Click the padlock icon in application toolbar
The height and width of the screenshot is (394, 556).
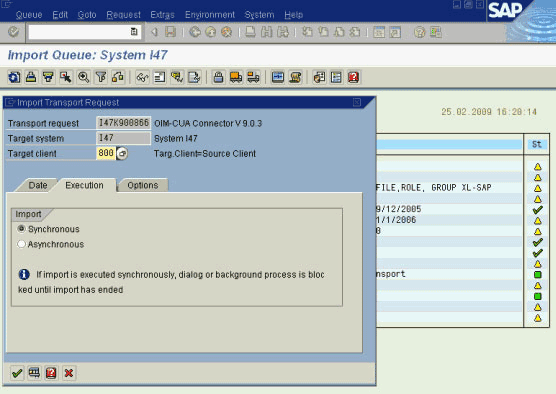(x=218, y=77)
